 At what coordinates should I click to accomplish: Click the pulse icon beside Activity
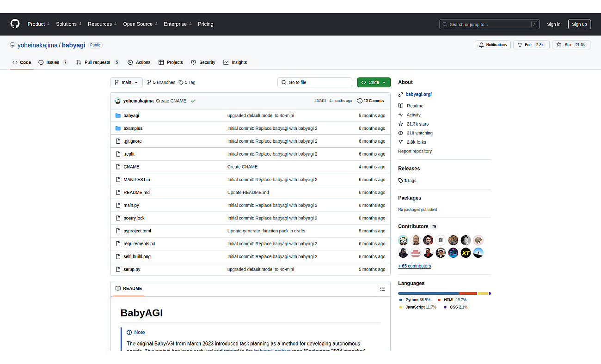tap(401, 115)
